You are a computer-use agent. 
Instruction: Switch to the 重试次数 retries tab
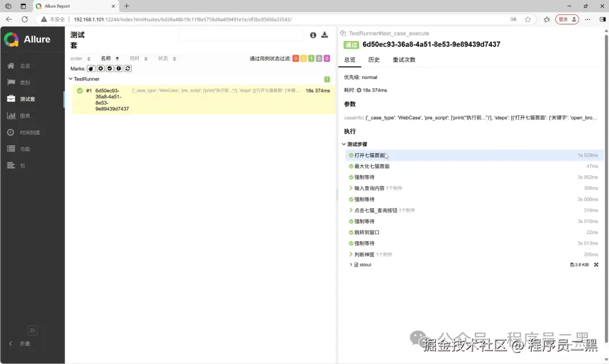click(404, 60)
